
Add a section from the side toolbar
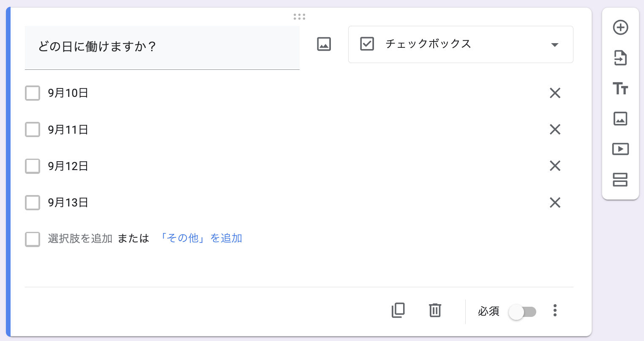tap(620, 180)
